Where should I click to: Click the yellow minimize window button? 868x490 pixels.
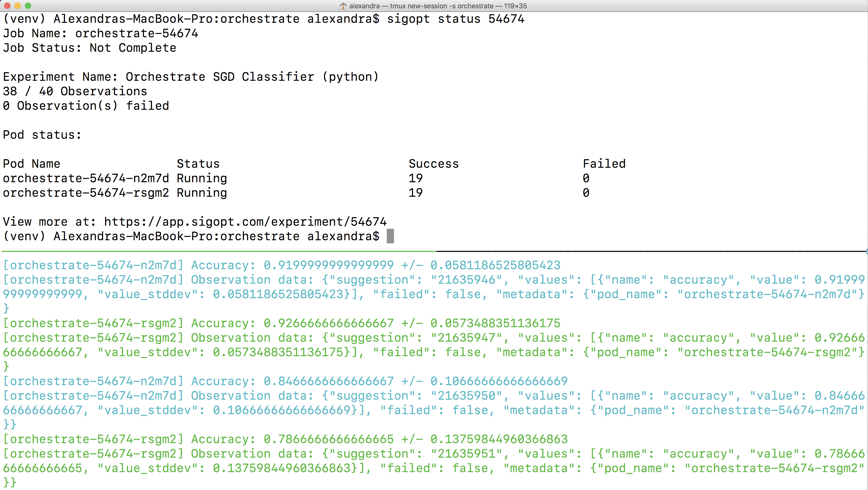click(x=18, y=6)
